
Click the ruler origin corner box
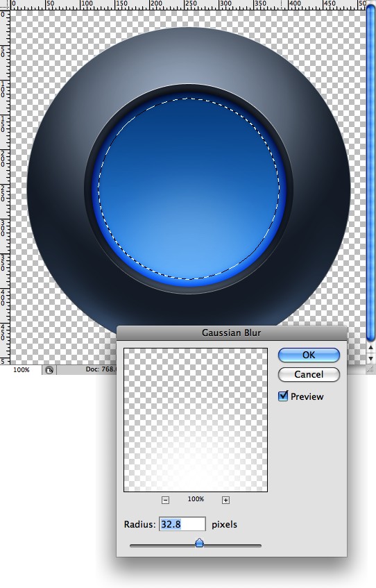(x=4, y=4)
